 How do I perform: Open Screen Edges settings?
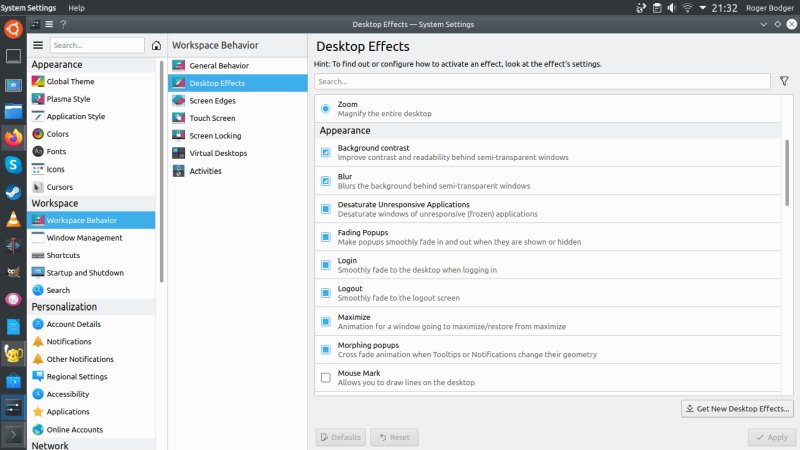tap(214, 101)
